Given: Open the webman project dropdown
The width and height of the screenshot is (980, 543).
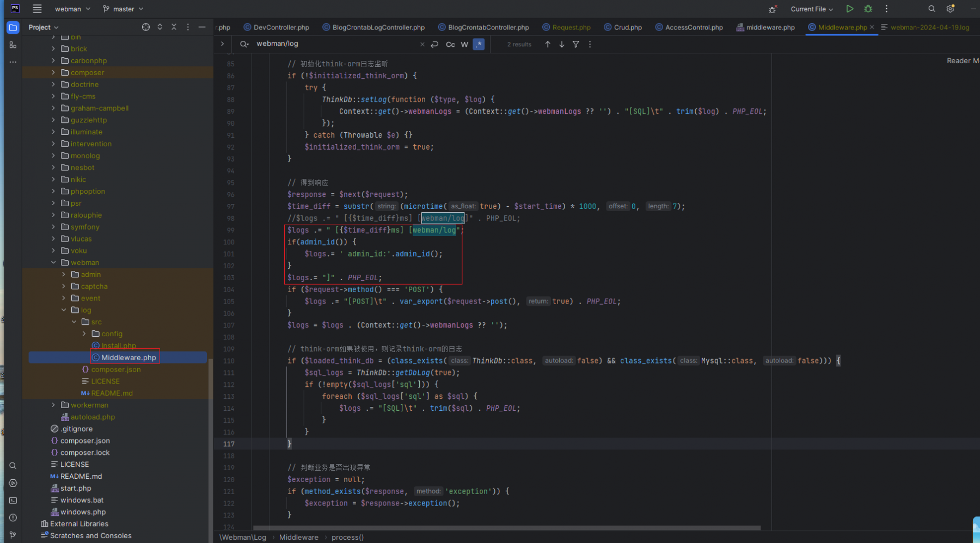Looking at the screenshot, I should coord(72,9).
